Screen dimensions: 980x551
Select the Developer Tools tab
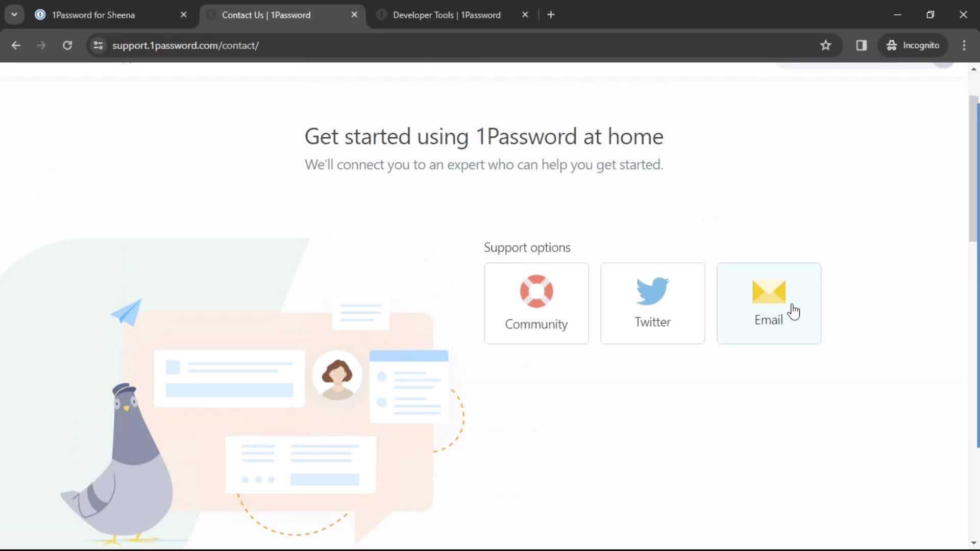[446, 15]
